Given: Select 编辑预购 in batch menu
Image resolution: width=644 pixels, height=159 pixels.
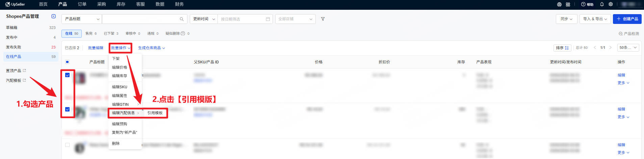Looking at the screenshot, I should click(125, 124).
